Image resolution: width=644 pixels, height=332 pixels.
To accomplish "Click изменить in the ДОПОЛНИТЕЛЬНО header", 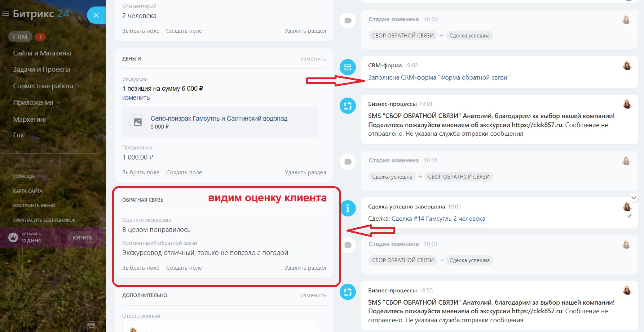I will tap(313, 295).
